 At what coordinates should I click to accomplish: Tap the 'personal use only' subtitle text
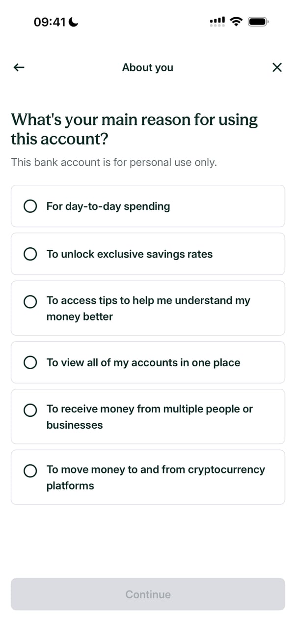click(114, 162)
